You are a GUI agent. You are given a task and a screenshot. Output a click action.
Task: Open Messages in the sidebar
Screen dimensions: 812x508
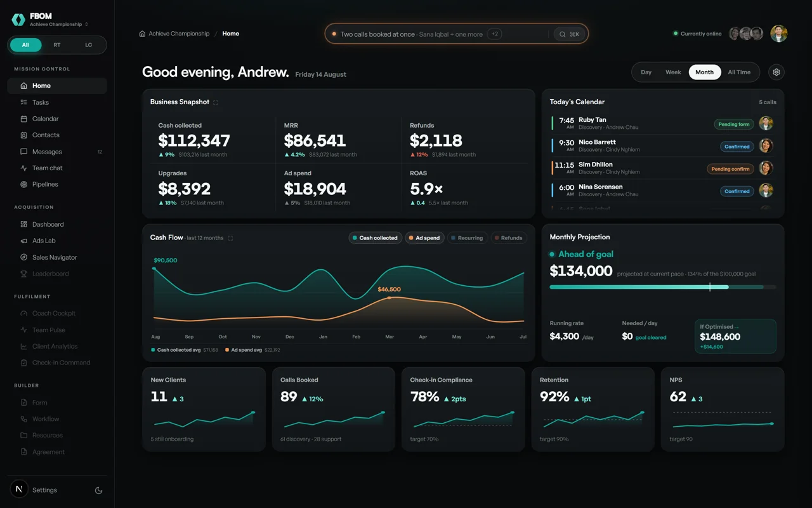tap(57, 152)
